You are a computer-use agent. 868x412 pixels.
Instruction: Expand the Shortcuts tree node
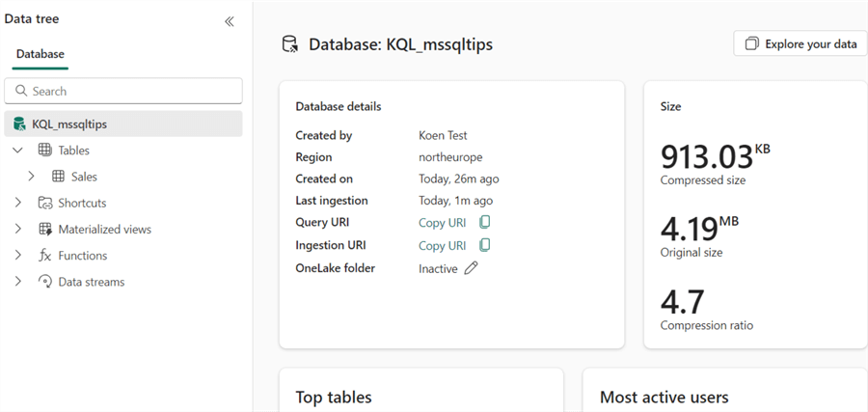tap(17, 203)
